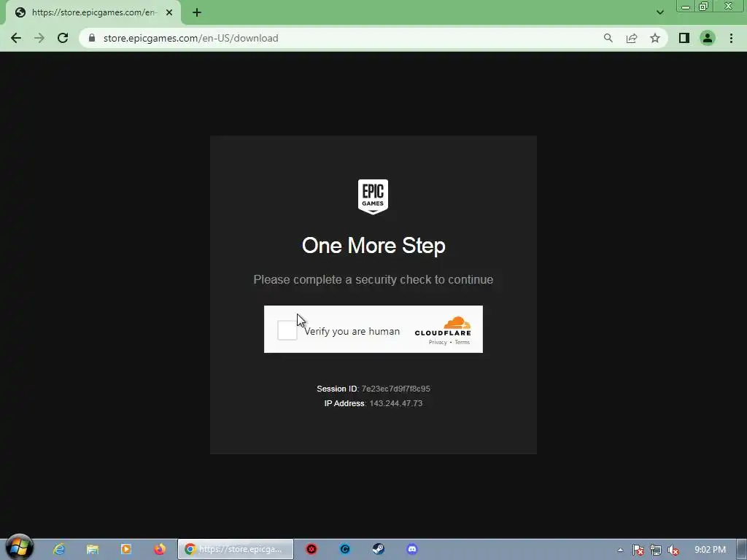Open Windows Media Player from taskbar
Viewport: 747px width, 560px height.
125,549
